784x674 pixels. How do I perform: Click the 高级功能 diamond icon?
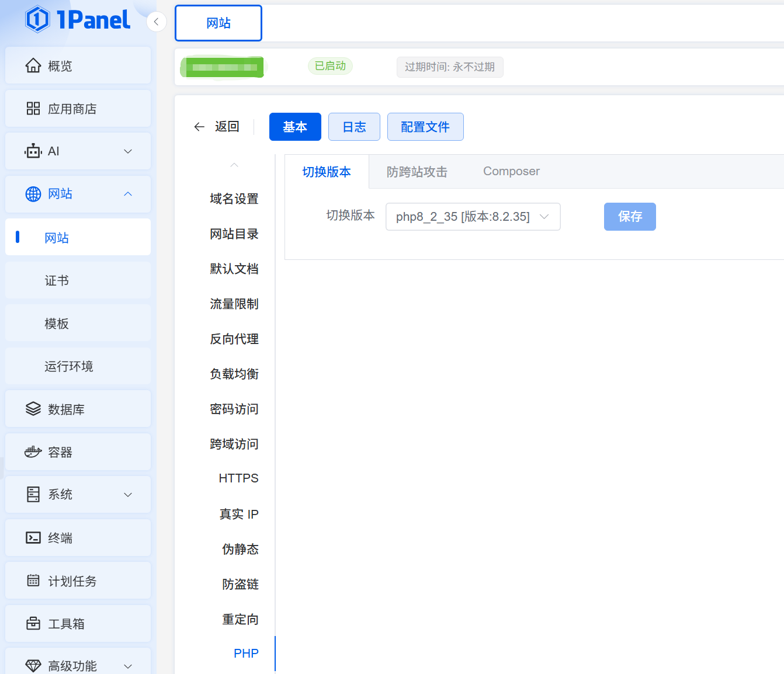coord(33,666)
